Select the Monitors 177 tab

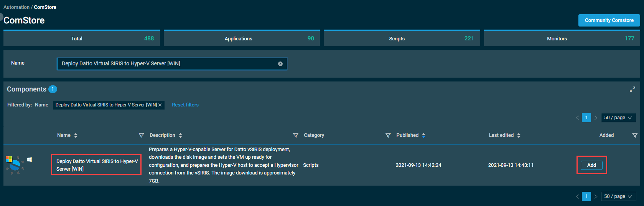pos(562,38)
